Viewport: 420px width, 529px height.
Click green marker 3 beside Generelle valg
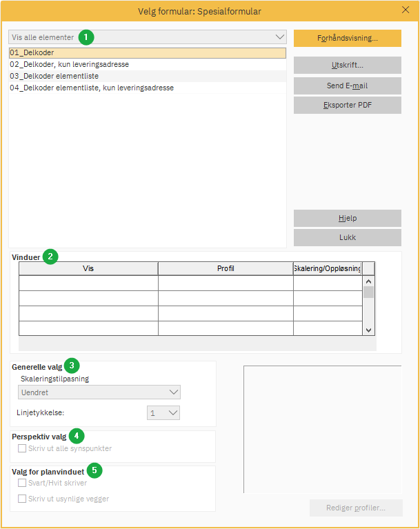coord(72,366)
